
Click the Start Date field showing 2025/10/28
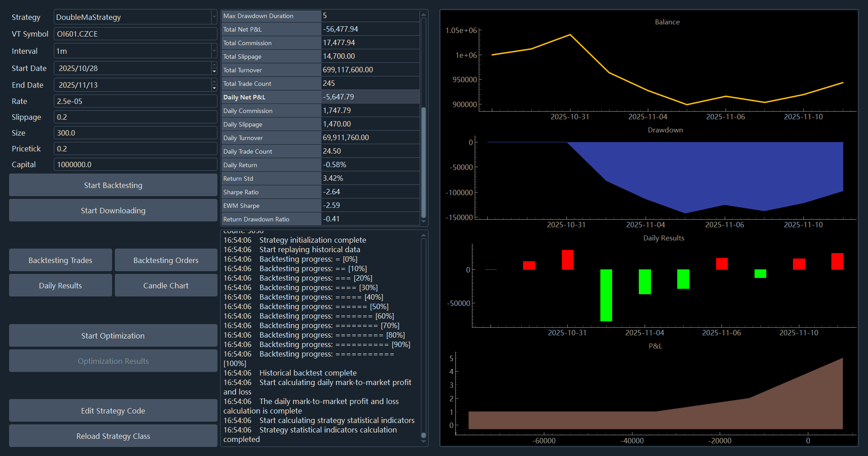(x=132, y=68)
